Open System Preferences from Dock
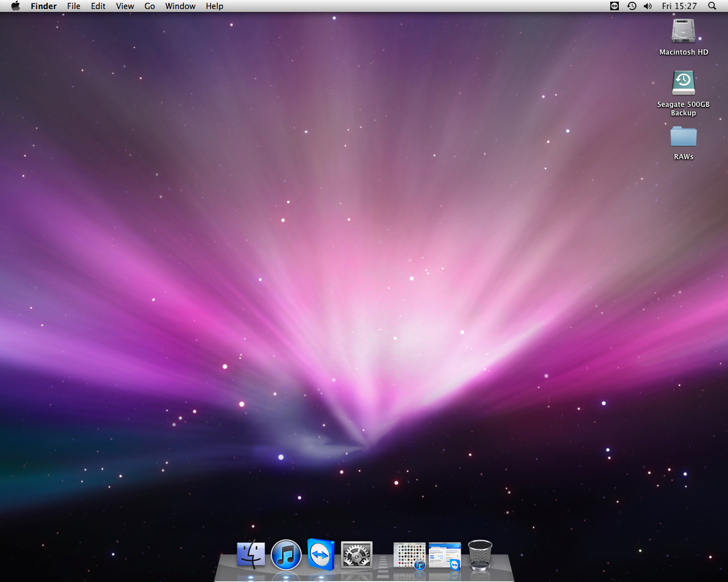This screenshot has height=582, width=728. pos(357,555)
